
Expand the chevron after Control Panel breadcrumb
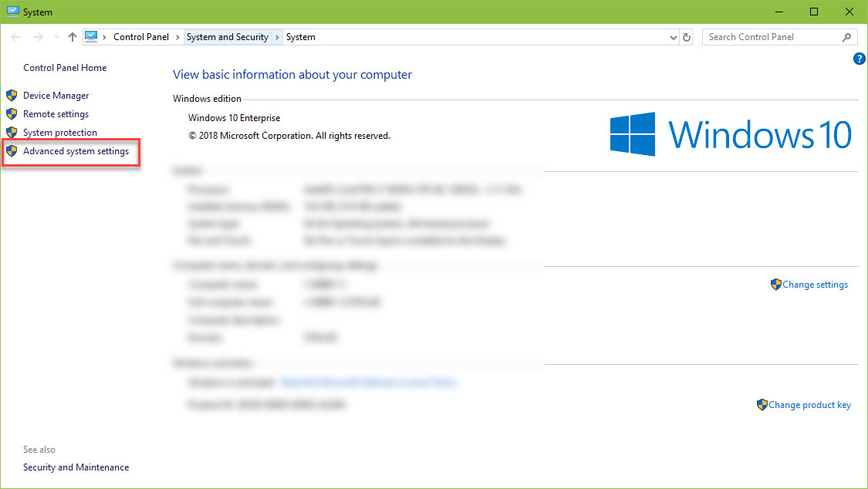pyautogui.click(x=177, y=37)
